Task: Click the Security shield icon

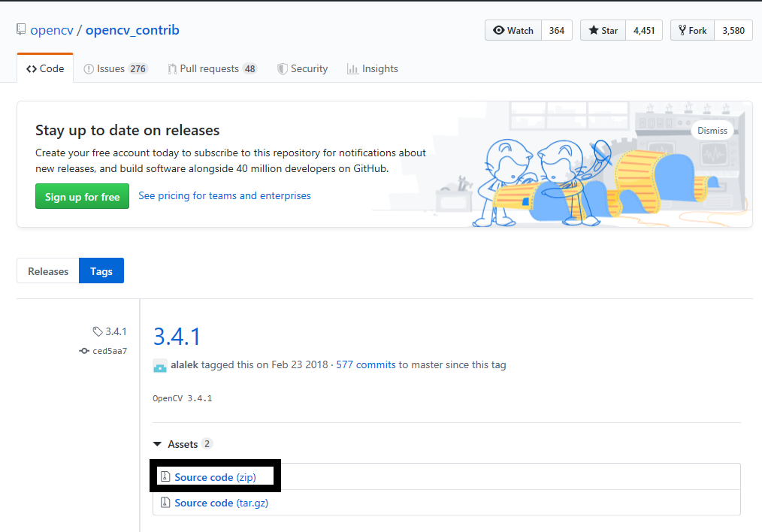Action: (x=283, y=69)
